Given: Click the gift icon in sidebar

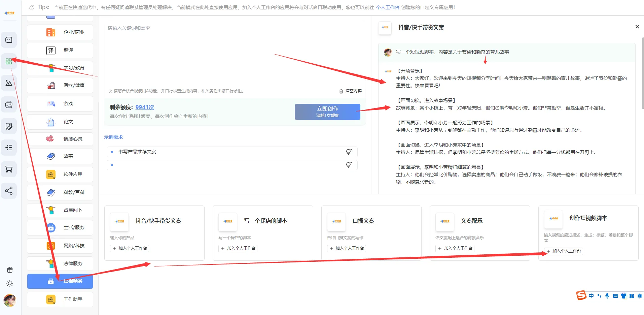Looking at the screenshot, I should click(x=10, y=270).
